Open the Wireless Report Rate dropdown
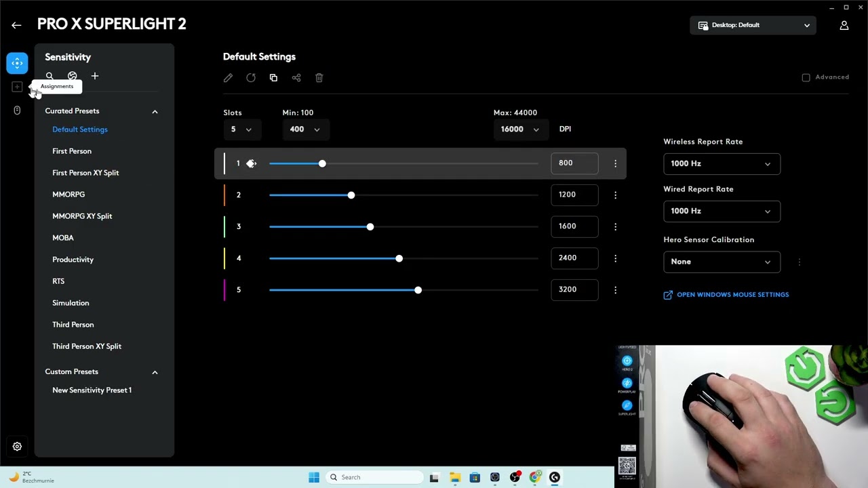The image size is (868, 488). 722,163
